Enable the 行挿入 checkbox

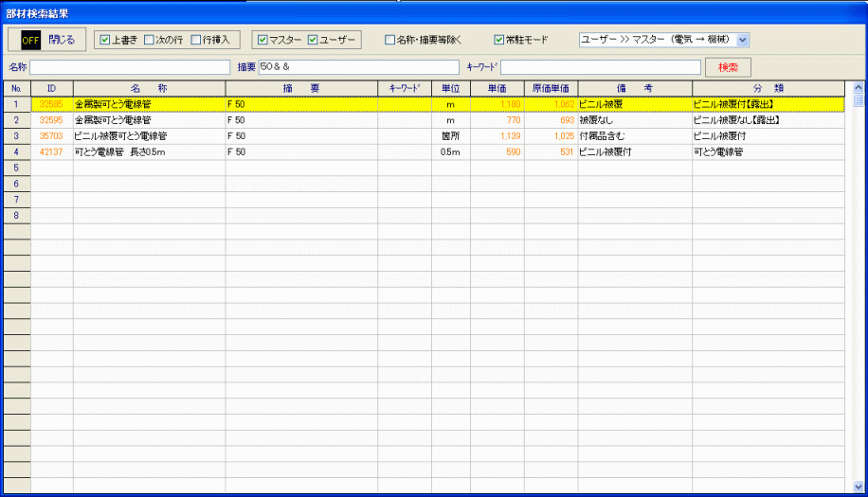pos(195,40)
